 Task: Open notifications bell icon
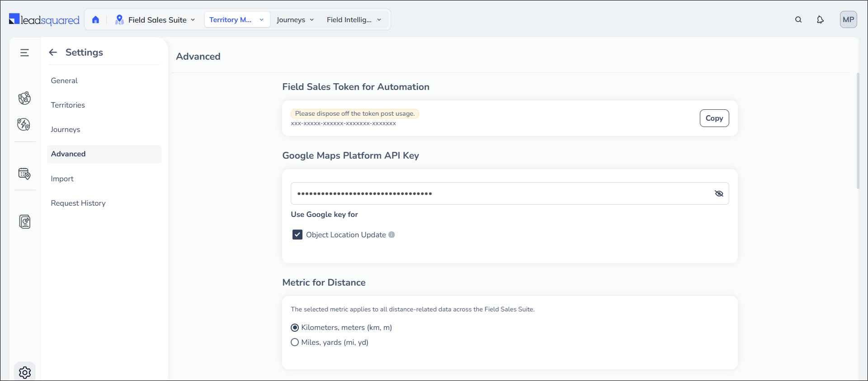820,20
